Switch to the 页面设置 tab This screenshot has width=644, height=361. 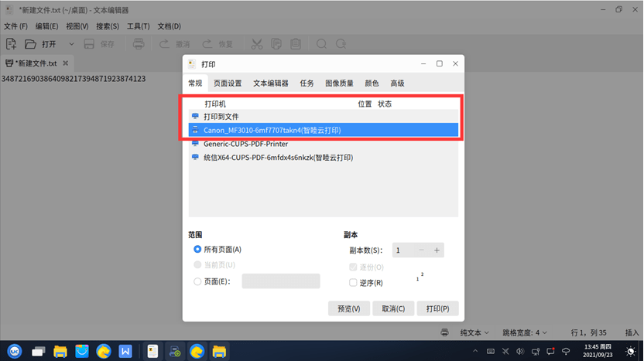tap(228, 83)
